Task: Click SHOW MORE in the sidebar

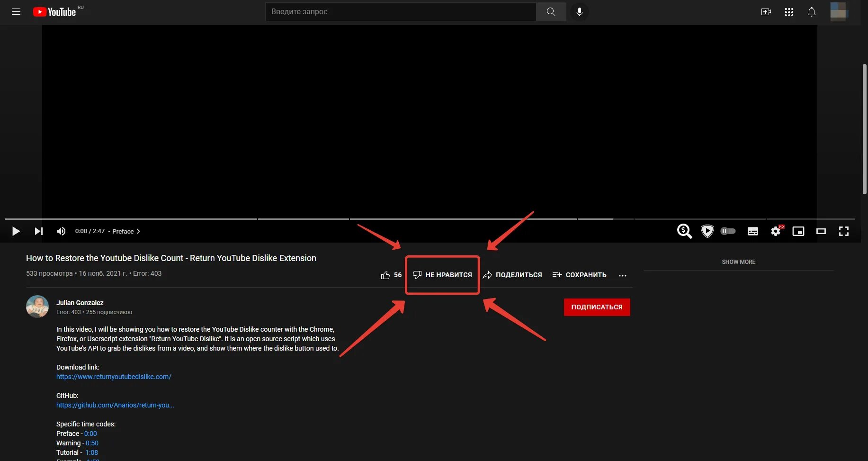Action: pos(738,262)
